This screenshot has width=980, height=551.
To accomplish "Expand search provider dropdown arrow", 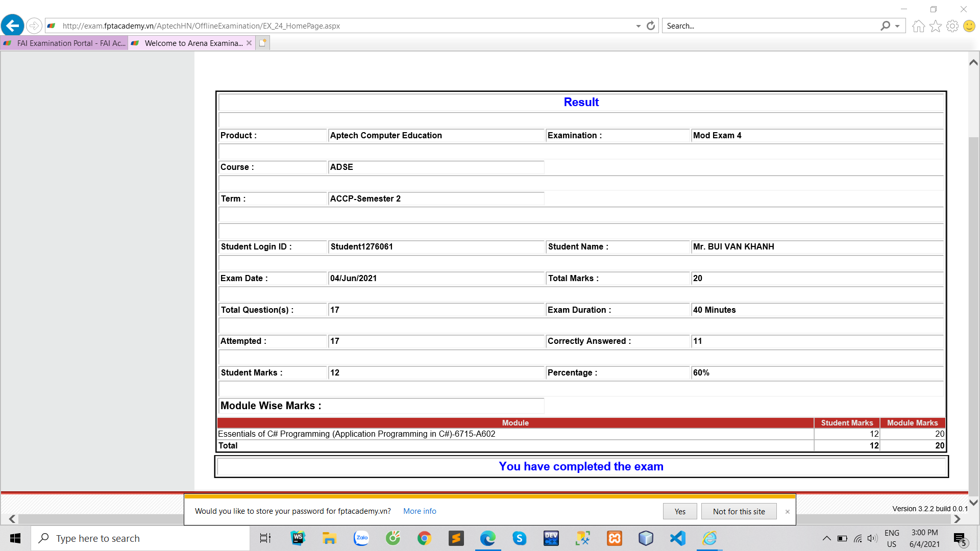I will coord(897,26).
